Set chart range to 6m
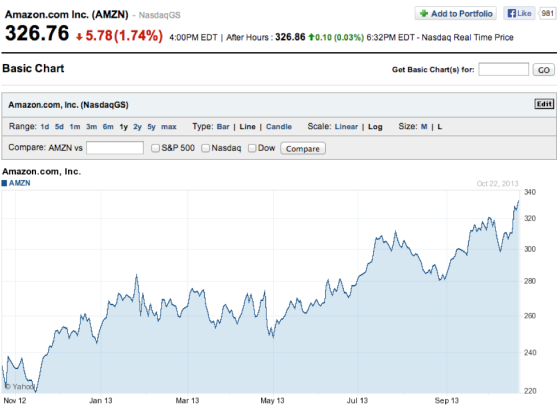Viewport: 557px width, 405px height. (108, 126)
